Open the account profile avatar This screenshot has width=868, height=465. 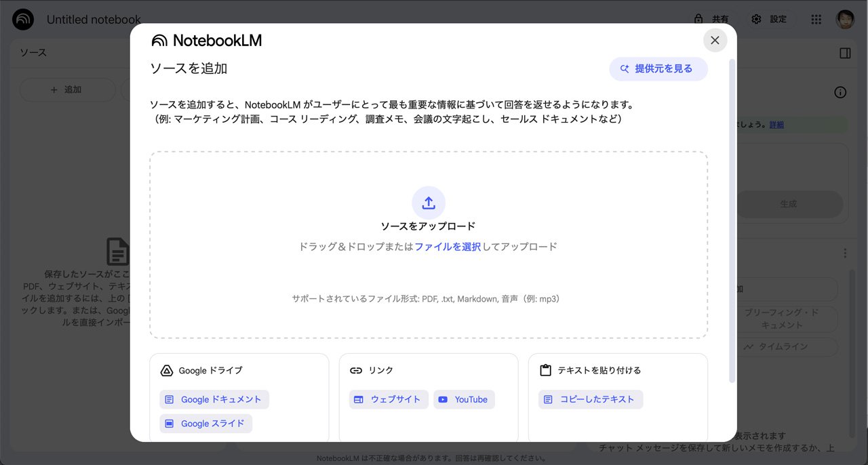click(x=845, y=20)
